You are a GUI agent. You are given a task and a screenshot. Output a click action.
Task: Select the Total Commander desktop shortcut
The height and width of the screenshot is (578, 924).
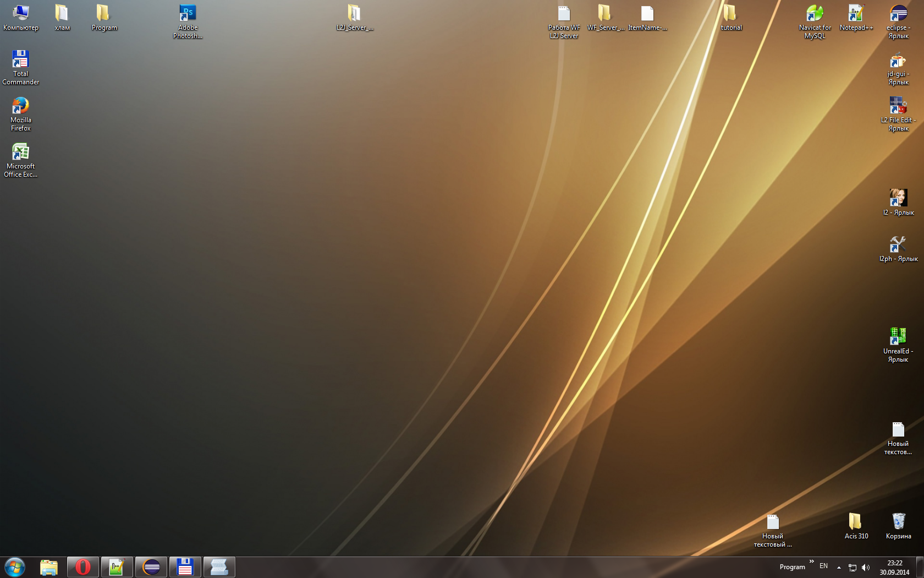tap(21, 68)
